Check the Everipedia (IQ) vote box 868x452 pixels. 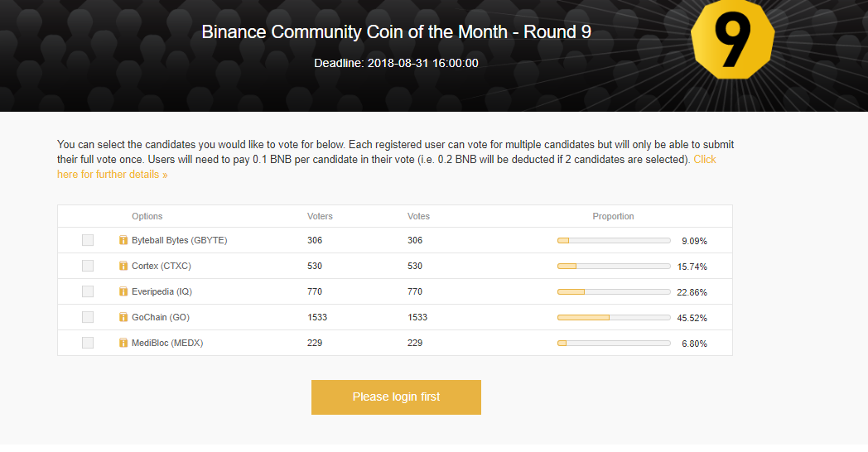[x=88, y=291]
